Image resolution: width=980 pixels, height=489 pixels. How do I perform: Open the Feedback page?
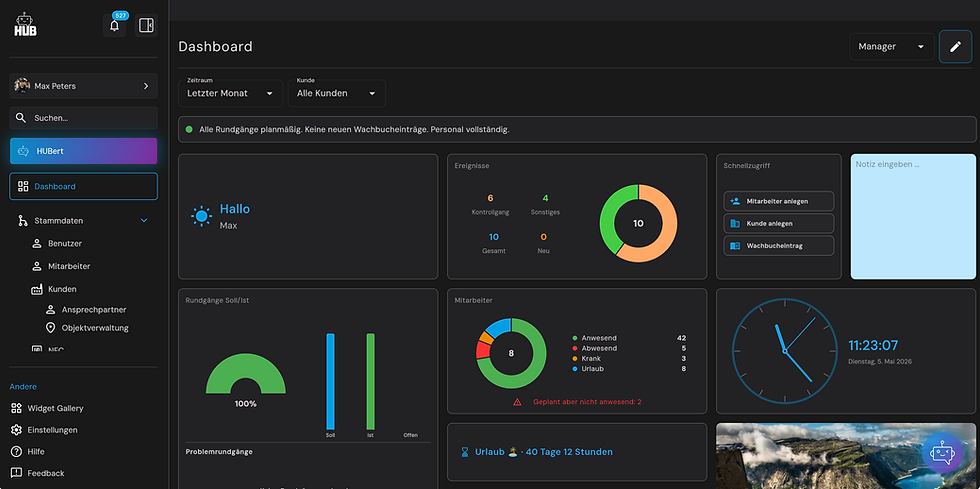click(46, 473)
